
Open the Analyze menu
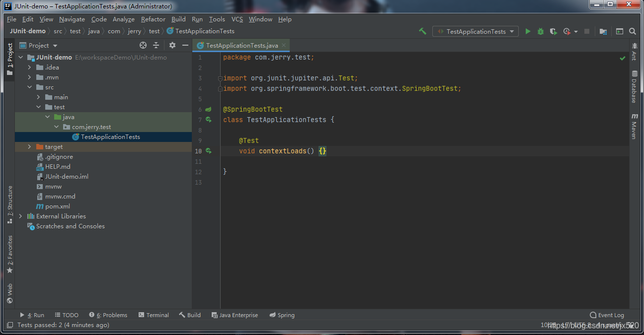pos(124,19)
